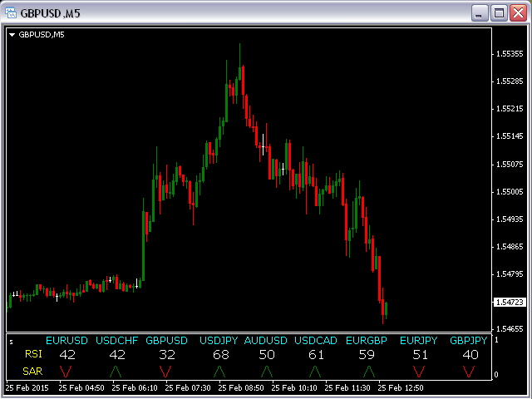Click the green SAR up arrow under USDCAD
Viewport: 532px width, 399px height.
coord(315,371)
